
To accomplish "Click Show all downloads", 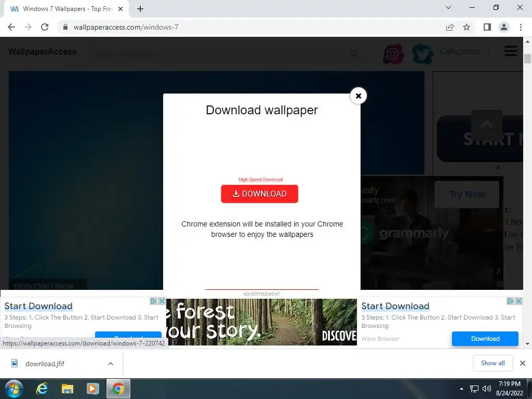I will click(x=493, y=363).
